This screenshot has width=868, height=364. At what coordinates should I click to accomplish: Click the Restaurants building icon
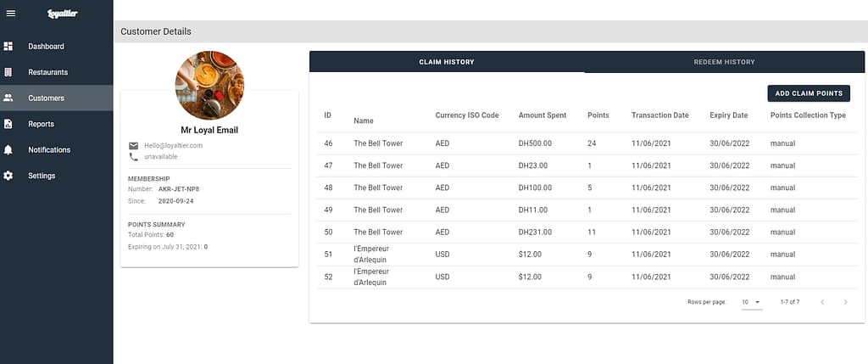point(8,72)
